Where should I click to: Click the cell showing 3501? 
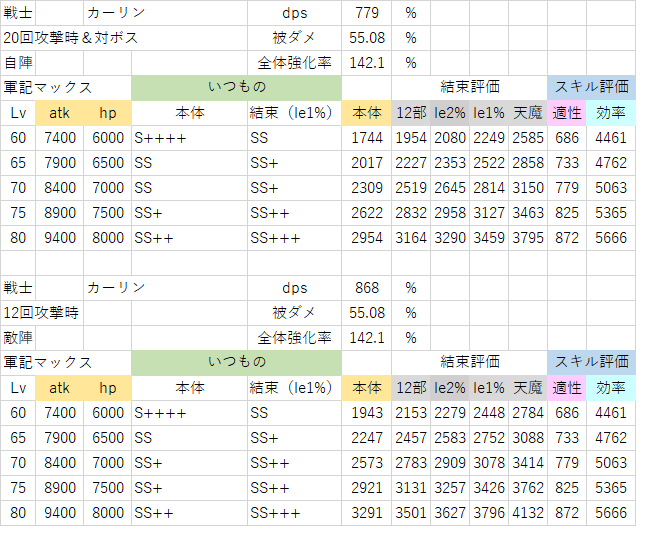[411, 513]
